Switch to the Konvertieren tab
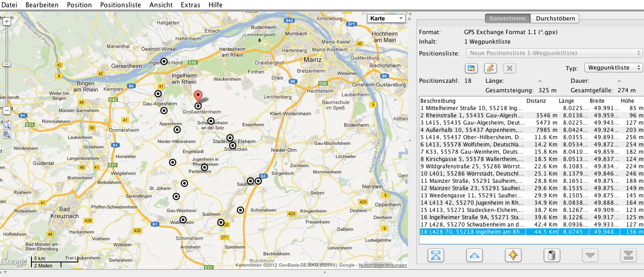Viewport: 644px width, 277px height. click(507, 19)
